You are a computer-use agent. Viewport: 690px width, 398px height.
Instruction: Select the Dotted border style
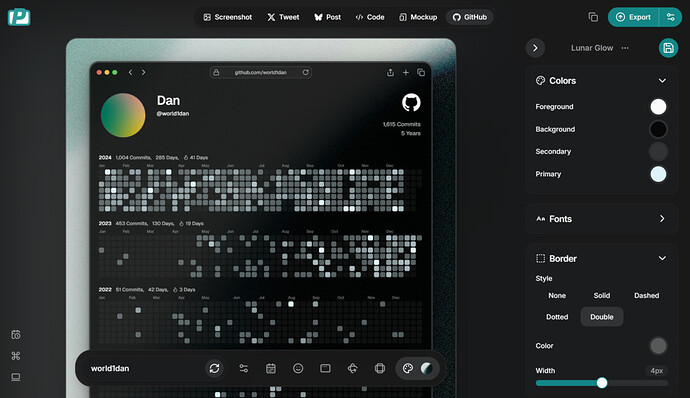(x=557, y=317)
